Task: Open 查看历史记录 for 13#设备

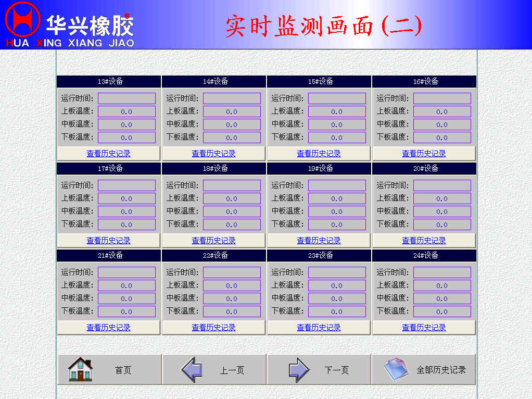Action: [x=109, y=154]
